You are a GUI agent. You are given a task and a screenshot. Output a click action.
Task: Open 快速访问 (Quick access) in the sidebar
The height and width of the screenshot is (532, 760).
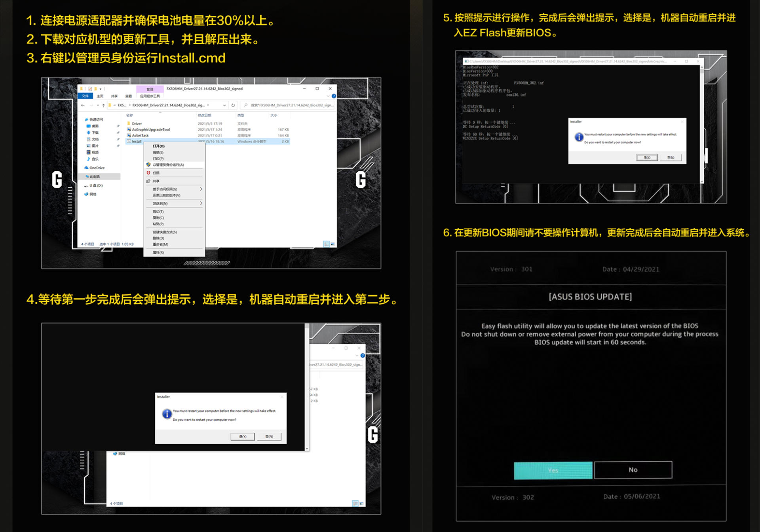[x=94, y=119]
